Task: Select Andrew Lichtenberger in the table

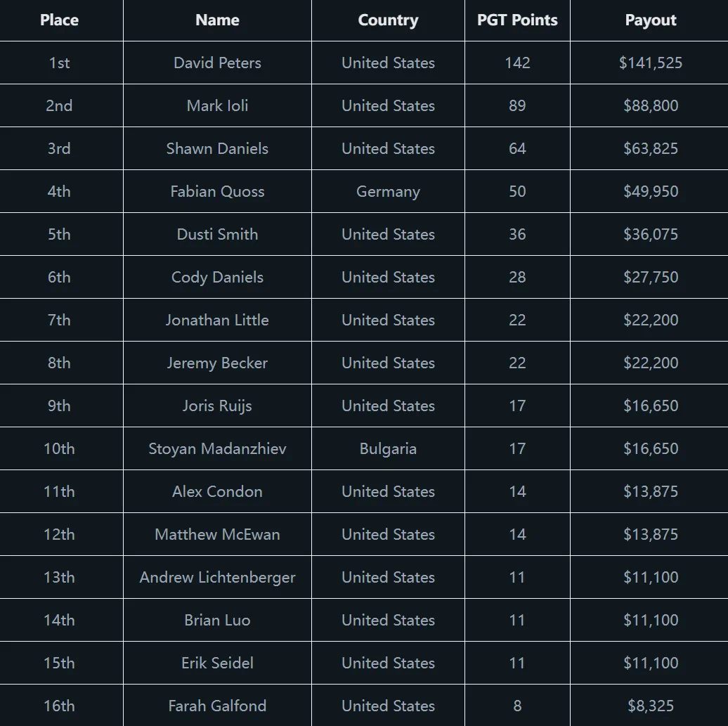Action: (x=217, y=577)
